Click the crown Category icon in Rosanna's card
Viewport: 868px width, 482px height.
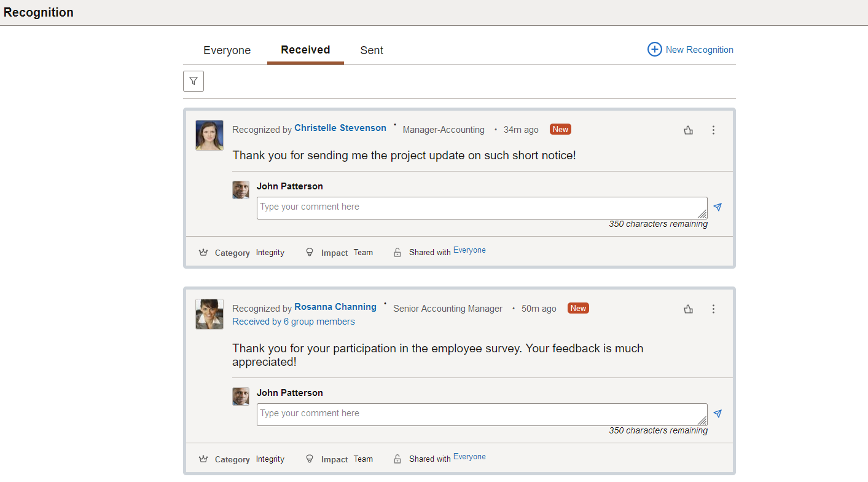[203, 459]
